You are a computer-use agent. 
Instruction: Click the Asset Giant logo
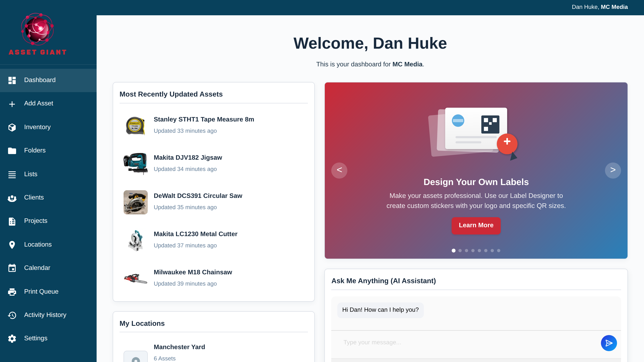tap(37, 34)
